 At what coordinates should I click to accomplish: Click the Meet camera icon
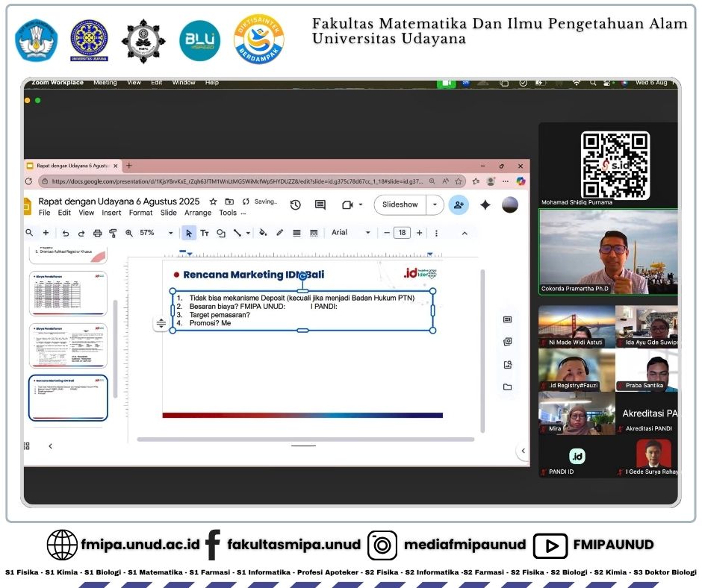click(347, 205)
